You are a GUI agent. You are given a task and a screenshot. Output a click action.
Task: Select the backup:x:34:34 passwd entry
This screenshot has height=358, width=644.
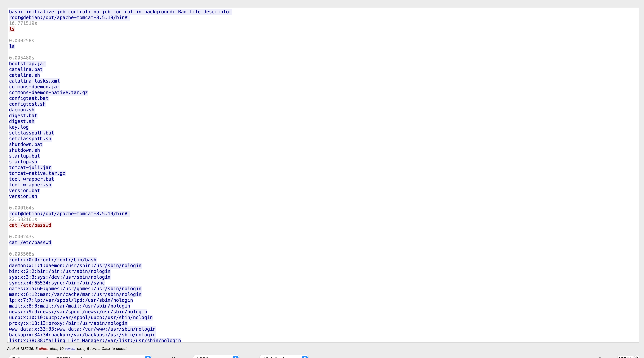82,335
